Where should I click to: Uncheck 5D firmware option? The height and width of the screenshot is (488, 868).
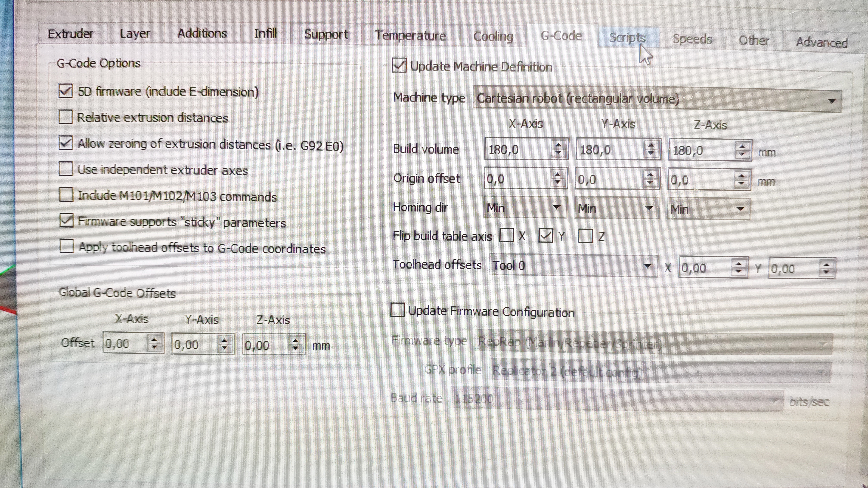pos(66,91)
